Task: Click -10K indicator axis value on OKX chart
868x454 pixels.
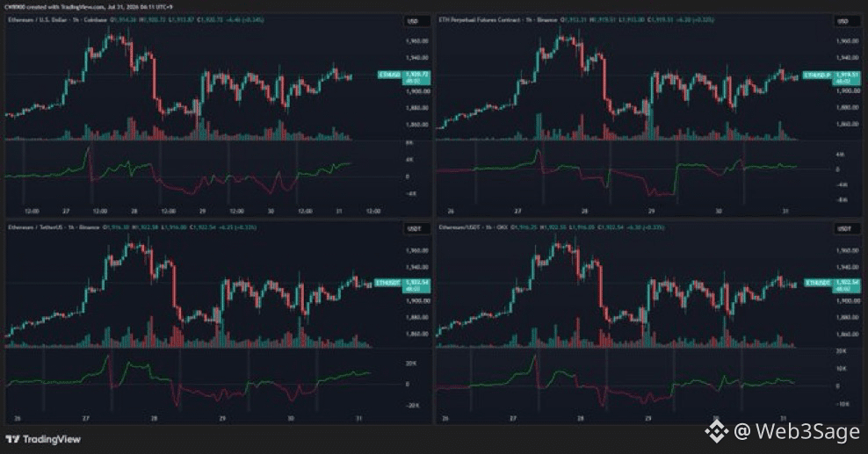Action: [842, 404]
